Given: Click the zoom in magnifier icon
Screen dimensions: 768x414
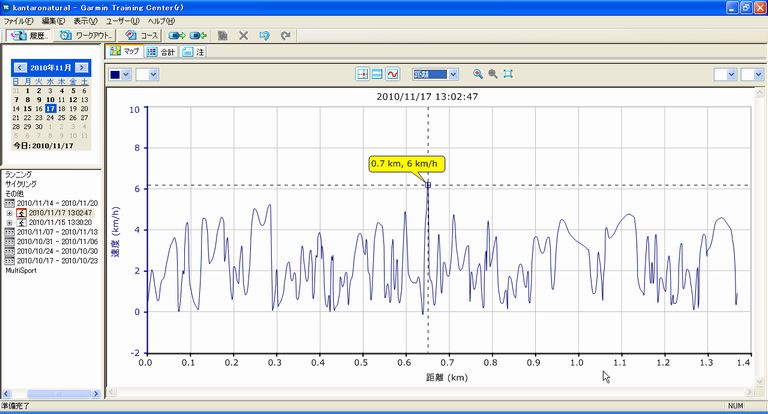Looking at the screenshot, I should [478, 74].
